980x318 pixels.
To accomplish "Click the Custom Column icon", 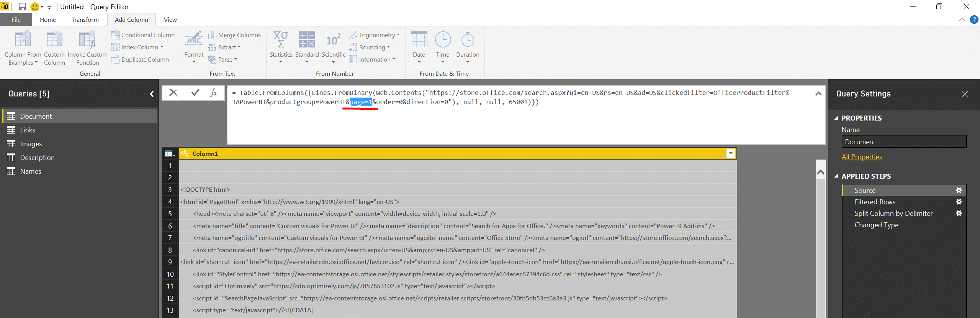I will [54, 39].
